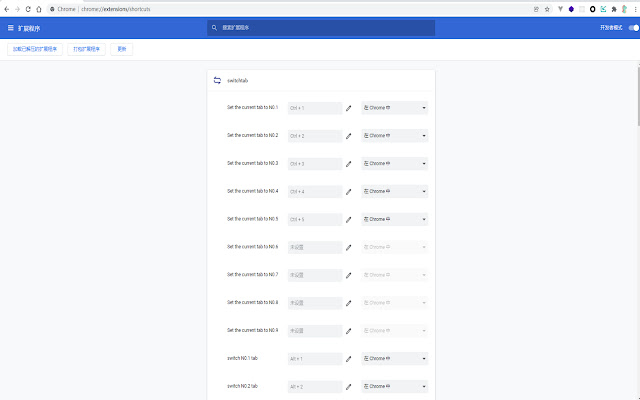
Task: Click the Alt + 1 shortcut field
Action: coord(315,359)
